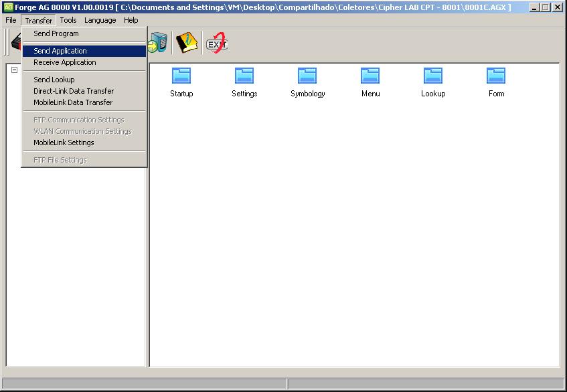Click greyed FTP File Settings entry
Image resolution: width=567 pixels, height=392 pixels.
[x=84, y=160]
